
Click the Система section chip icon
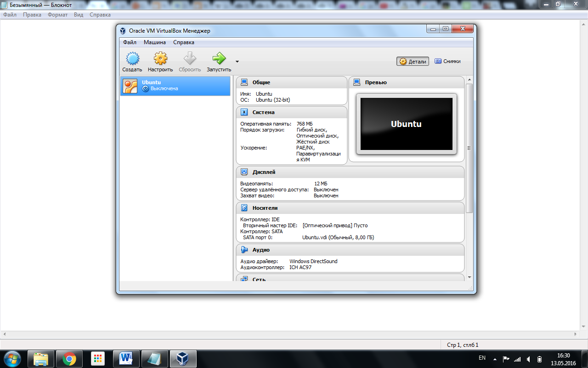click(244, 112)
